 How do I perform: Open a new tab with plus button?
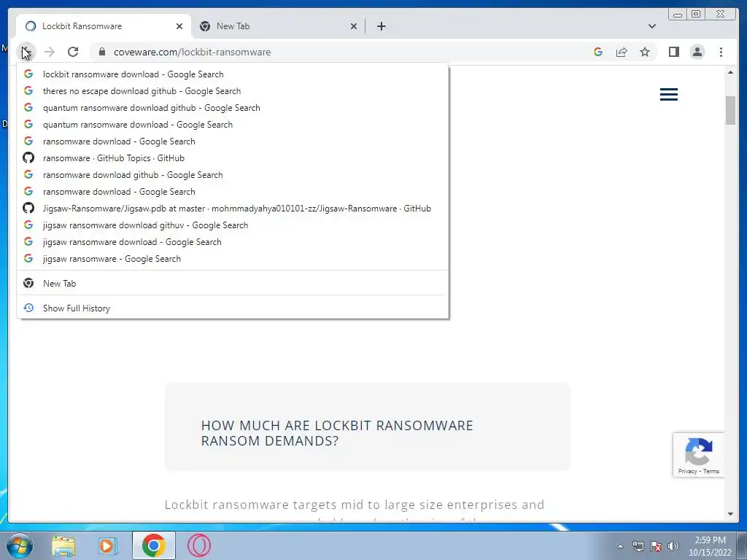[x=381, y=26]
